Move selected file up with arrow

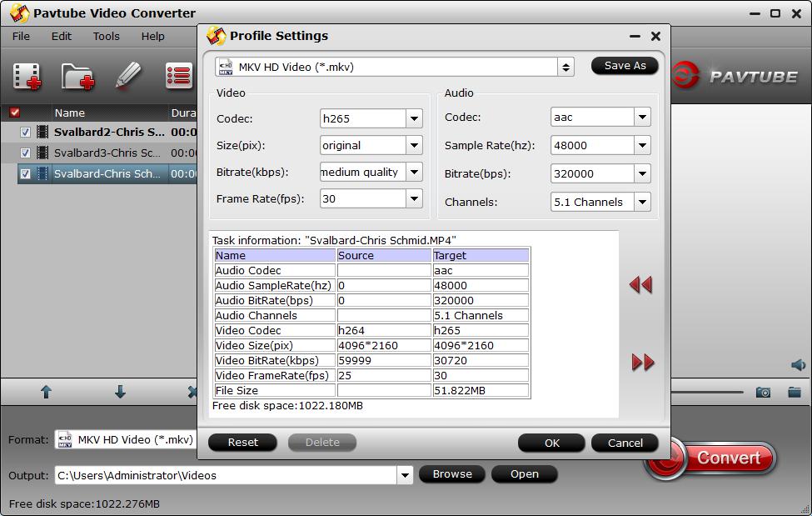46,392
